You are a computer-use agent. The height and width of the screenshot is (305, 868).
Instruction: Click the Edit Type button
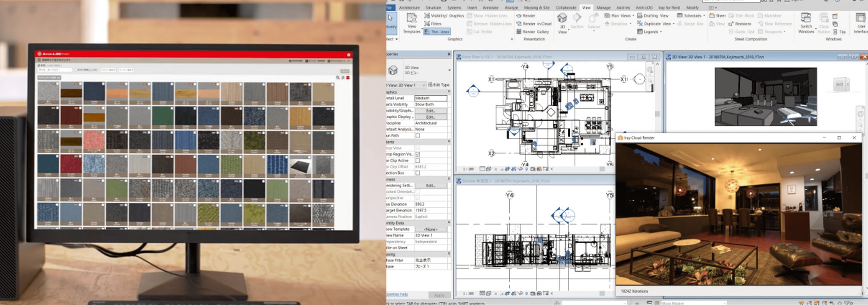439,85
